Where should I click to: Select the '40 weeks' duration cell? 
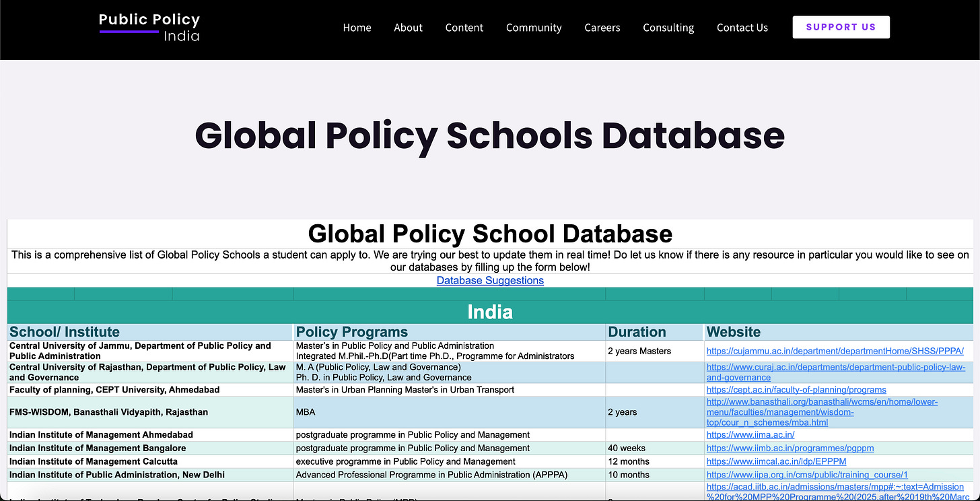[655, 448]
